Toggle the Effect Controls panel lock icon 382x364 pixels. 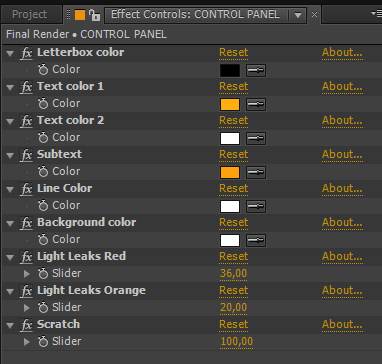(95, 15)
